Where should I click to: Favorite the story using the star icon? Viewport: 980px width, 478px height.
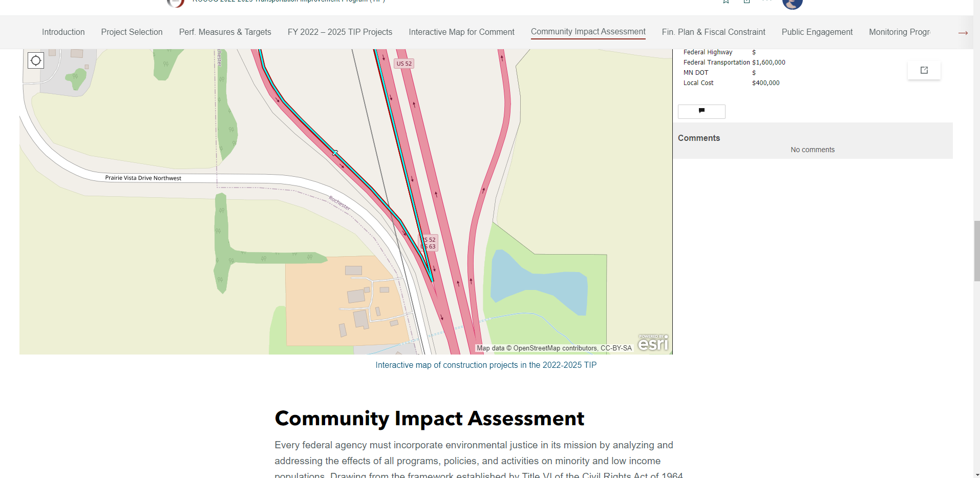[726, 2]
